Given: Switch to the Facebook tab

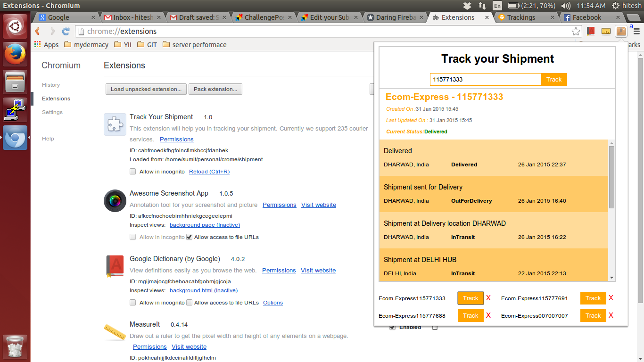Looking at the screenshot, I should (591, 17).
